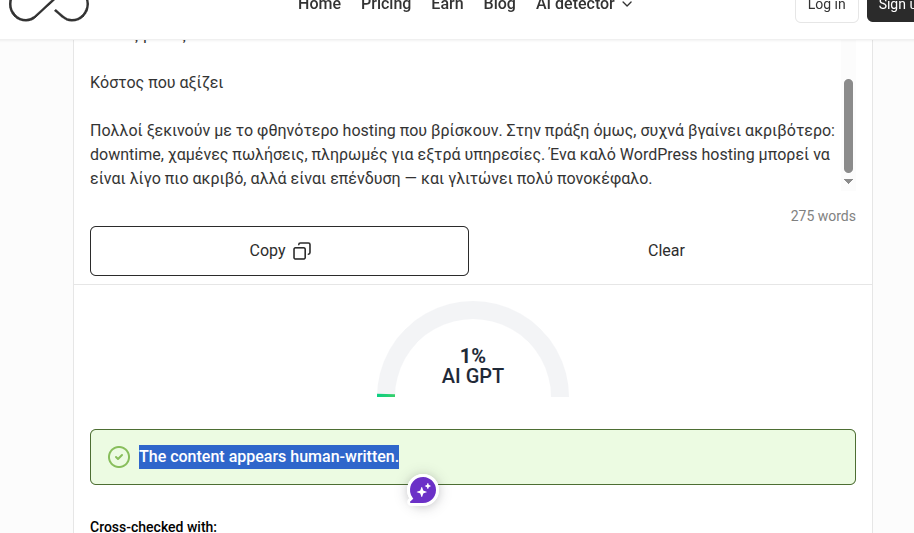Click the highlighted human-written result text

point(269,457)
